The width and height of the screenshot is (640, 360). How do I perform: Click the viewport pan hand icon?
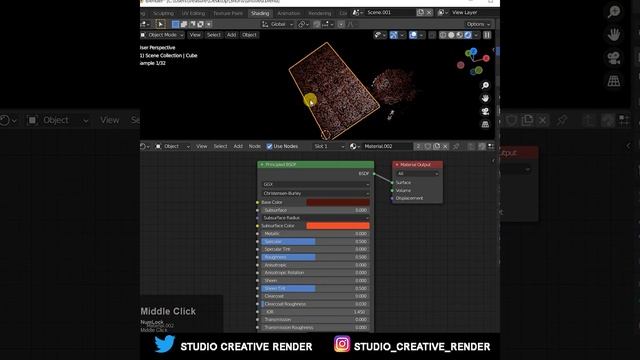coord(485,98)
